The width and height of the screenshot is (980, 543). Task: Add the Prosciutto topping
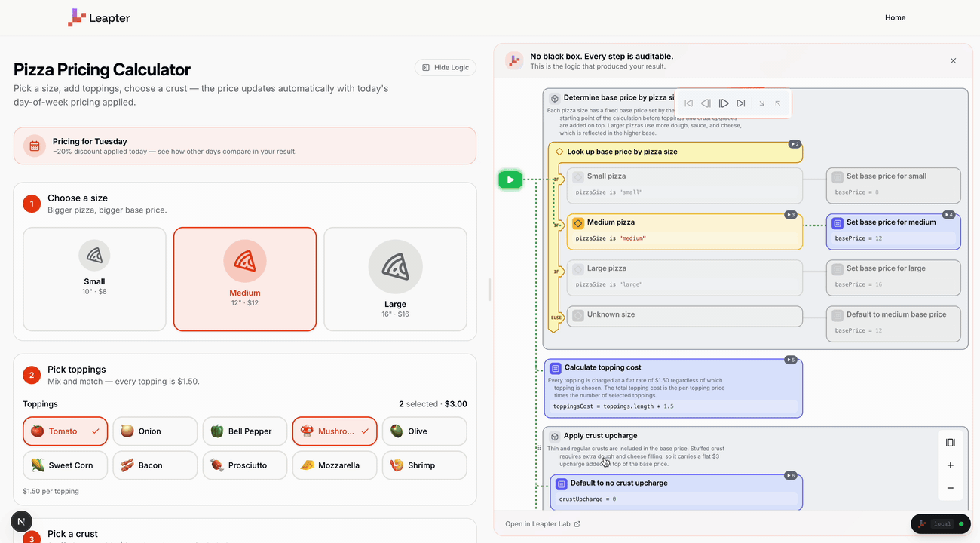point(245,465)
